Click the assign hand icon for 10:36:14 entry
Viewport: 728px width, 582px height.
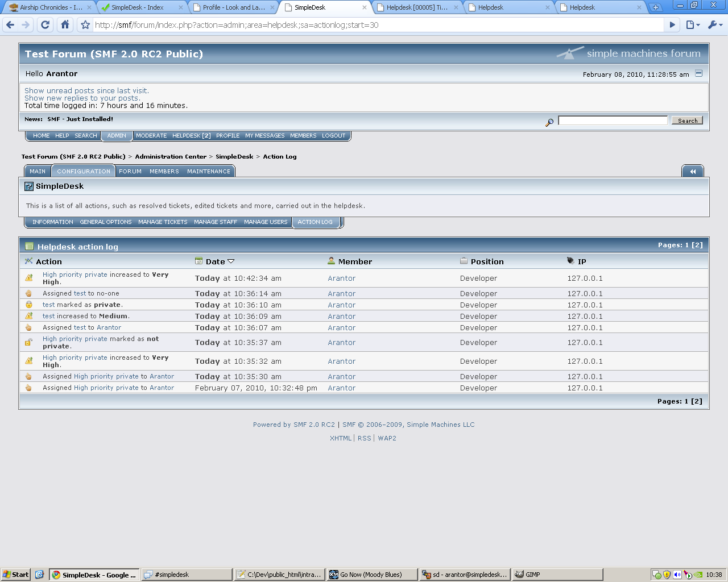point(29,293)
